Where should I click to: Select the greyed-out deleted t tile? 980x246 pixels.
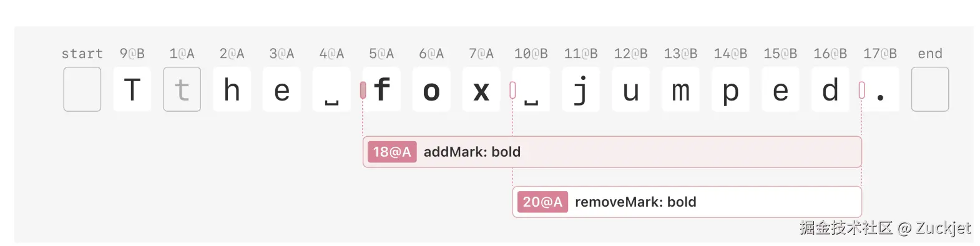click(x=182, y=89)
